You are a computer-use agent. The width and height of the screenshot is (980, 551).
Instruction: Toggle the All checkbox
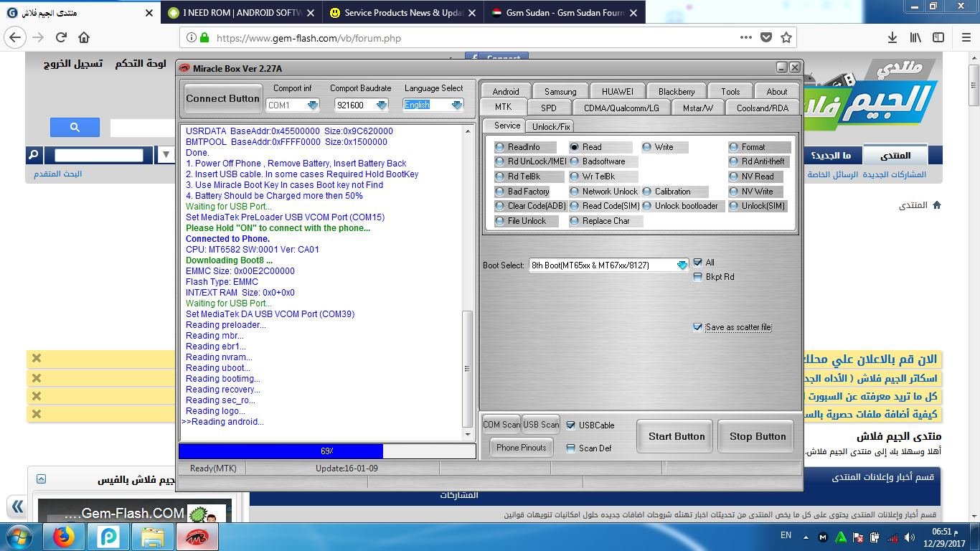[698, 263]
